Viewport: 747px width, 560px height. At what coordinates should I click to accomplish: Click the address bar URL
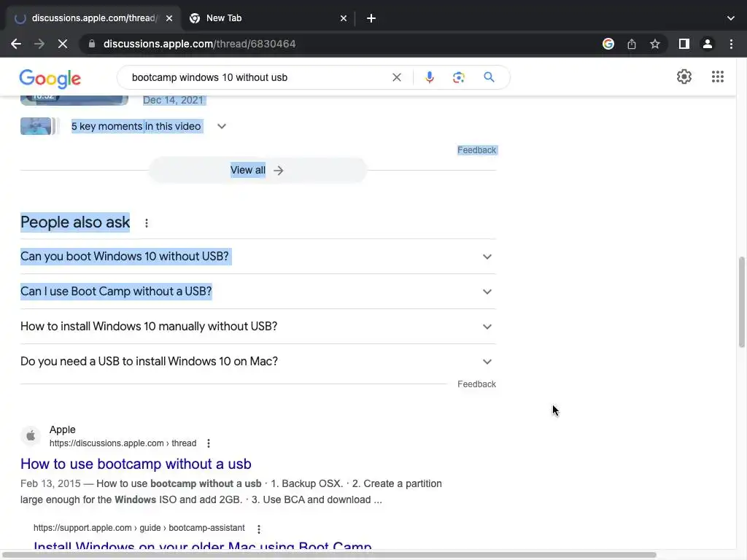click(x=200, y=44)
